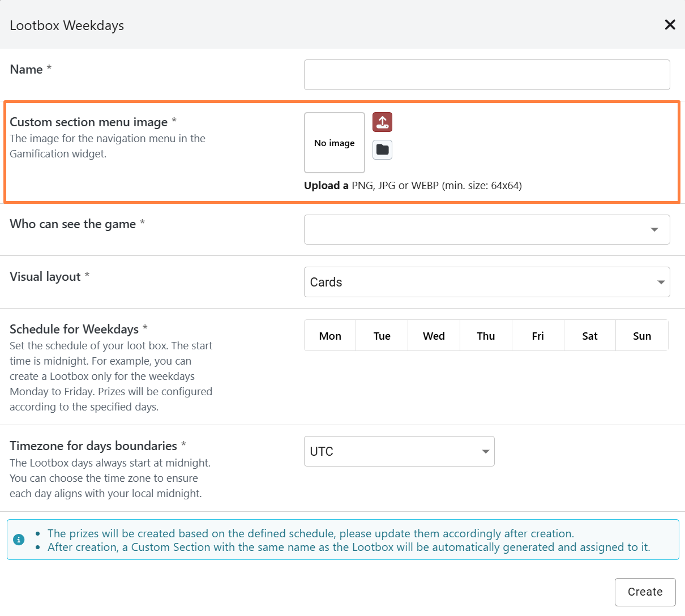Click the No image thumbnail placeholder
This screenshot has width=685, height=616.
pyautogui.click(x=335, y=143)
